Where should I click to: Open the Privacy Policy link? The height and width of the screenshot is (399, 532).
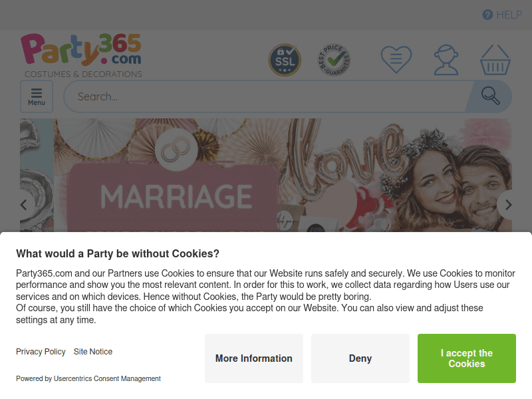[x=41, y=352]
